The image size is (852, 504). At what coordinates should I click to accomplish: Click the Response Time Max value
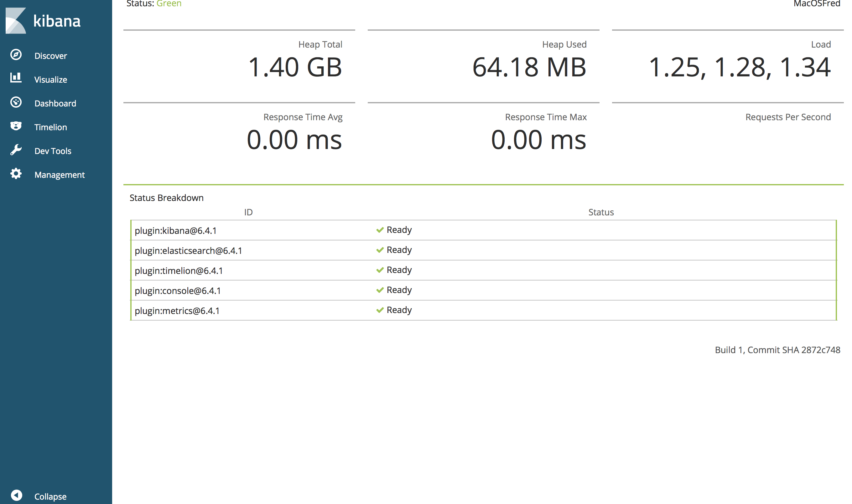coord(539,140)
